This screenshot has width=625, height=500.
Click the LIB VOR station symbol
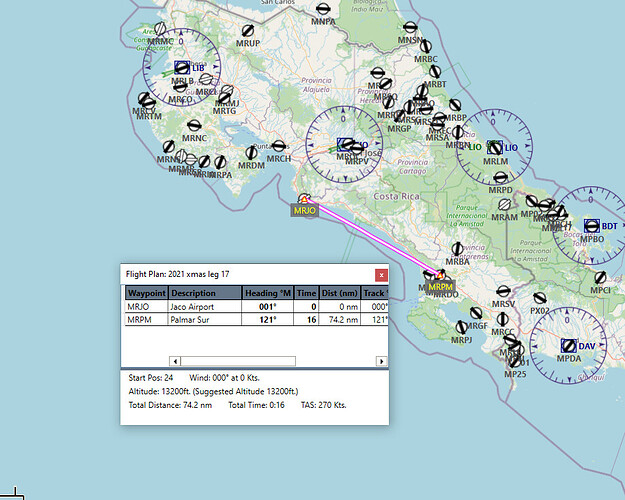coord(182,68)
